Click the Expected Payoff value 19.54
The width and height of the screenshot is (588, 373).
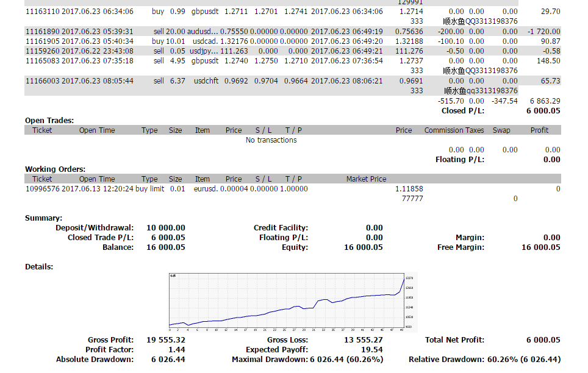(372, 350)
